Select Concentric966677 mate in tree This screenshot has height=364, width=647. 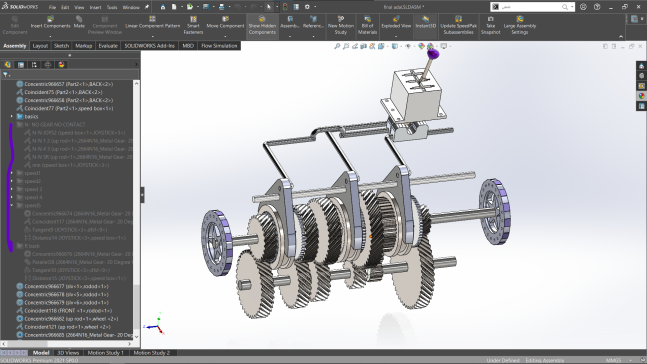(x=62, y=286)
